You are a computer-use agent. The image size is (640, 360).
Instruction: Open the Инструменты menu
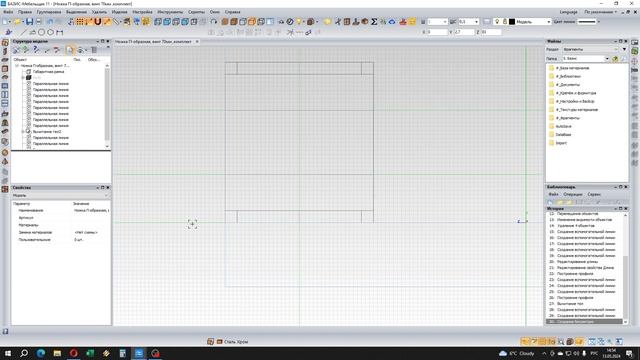[170, 12]
